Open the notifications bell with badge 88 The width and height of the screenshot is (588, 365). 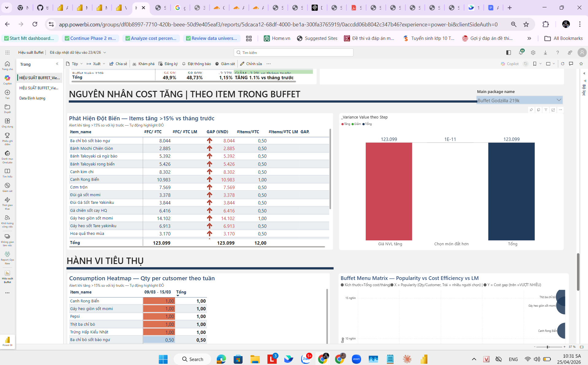(x=521, y=52)
